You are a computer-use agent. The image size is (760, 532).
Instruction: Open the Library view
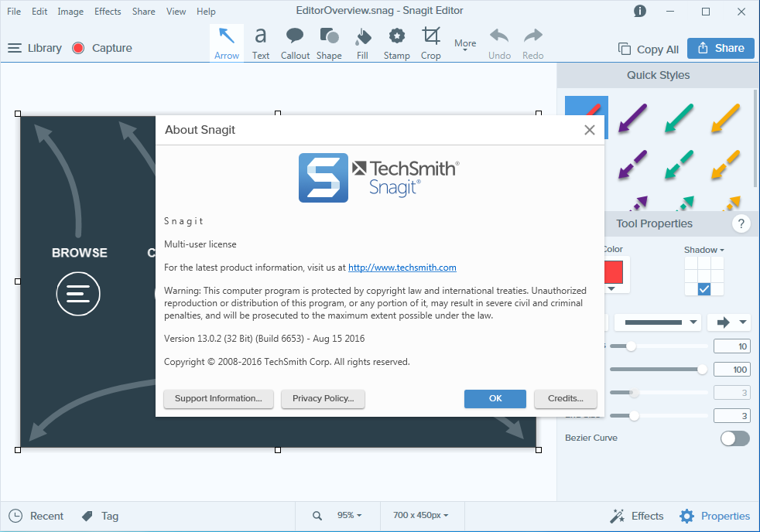tap(44, 47)
